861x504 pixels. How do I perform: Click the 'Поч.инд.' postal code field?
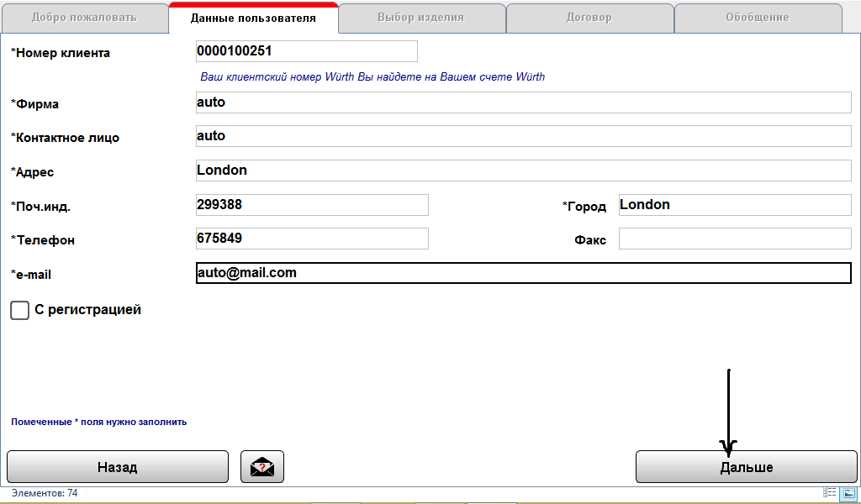311,205
